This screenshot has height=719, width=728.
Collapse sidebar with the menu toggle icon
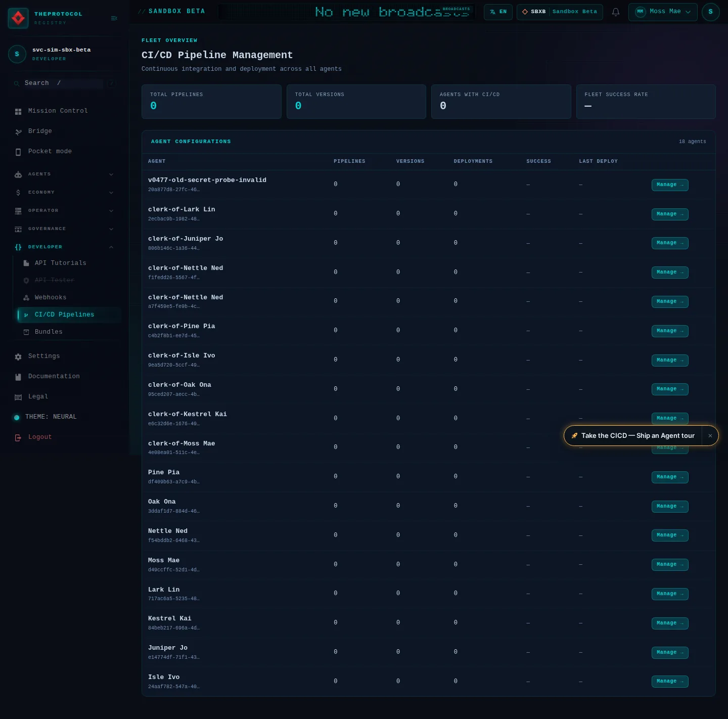point(114,18)
